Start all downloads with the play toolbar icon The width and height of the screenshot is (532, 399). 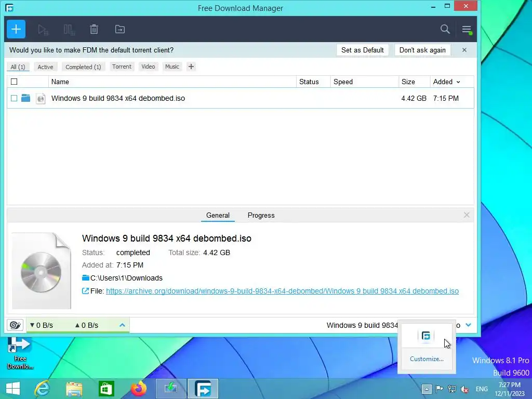[x=43, y=30]
